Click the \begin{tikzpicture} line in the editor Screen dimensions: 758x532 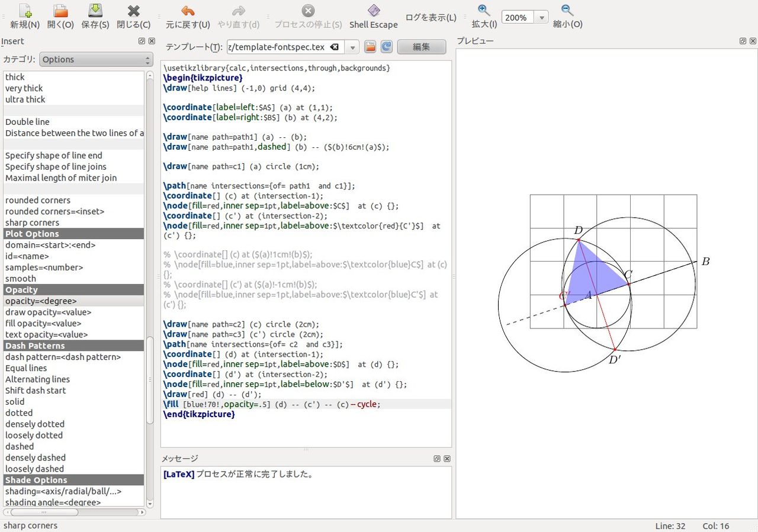203,78
